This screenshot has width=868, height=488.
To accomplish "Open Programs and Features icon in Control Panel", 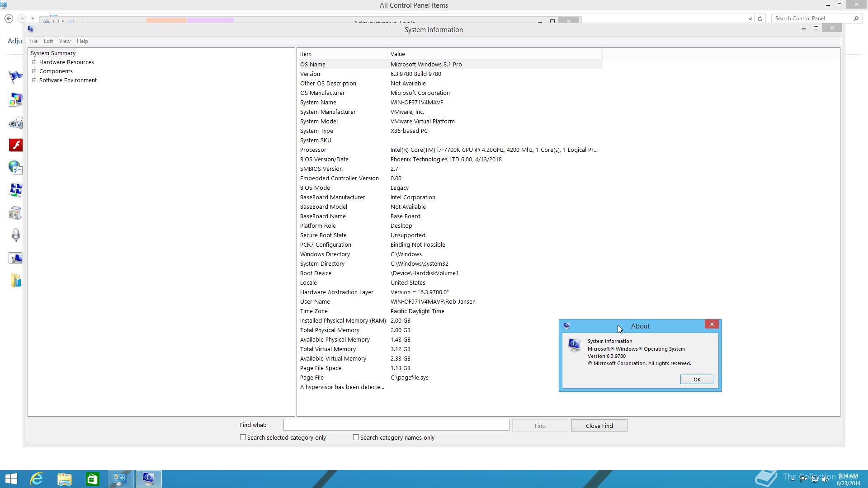I will [x=15, y=213].
